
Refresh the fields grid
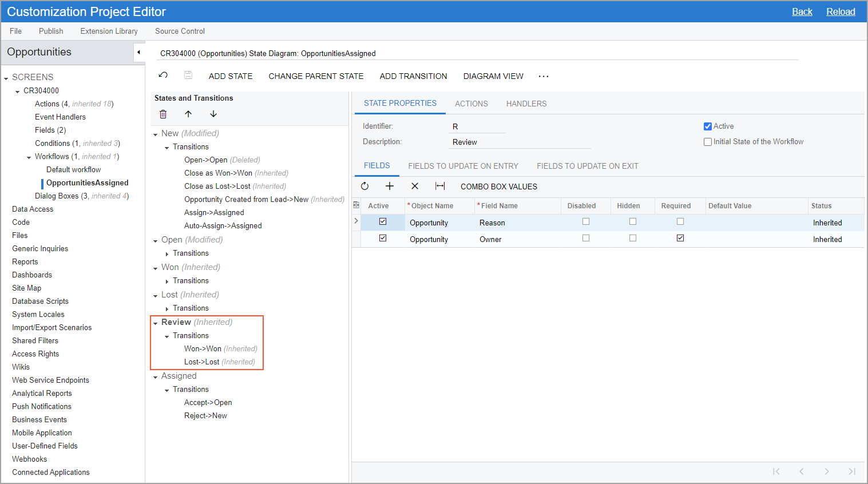pyautogui.click(x=364, y=186)
